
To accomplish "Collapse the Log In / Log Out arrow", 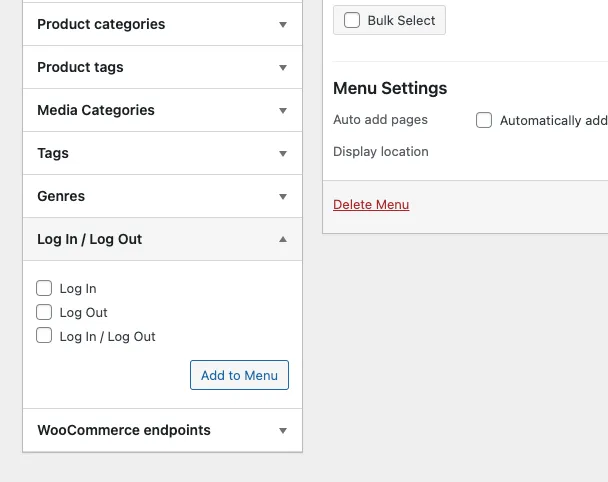I will coord(283,239).
